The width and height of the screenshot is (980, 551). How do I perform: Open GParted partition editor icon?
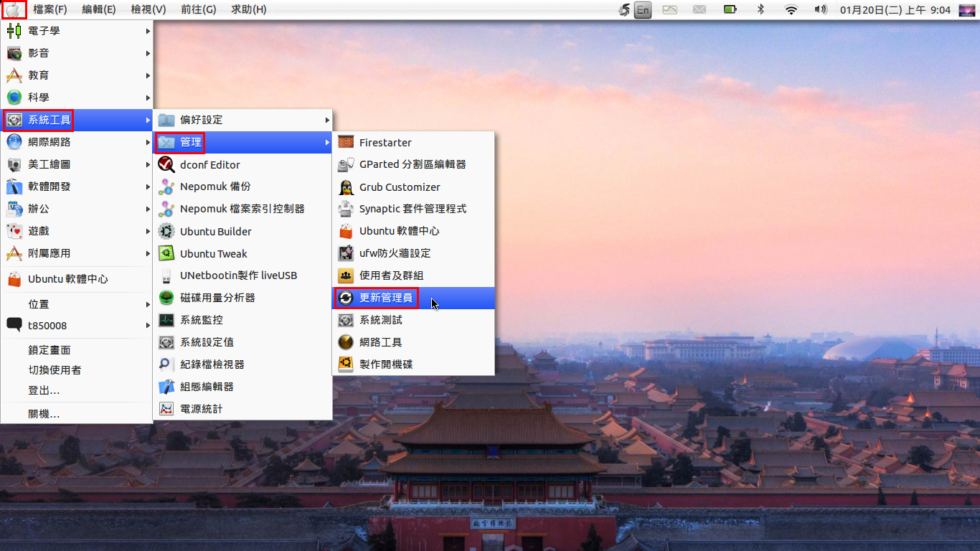point(346,164)
